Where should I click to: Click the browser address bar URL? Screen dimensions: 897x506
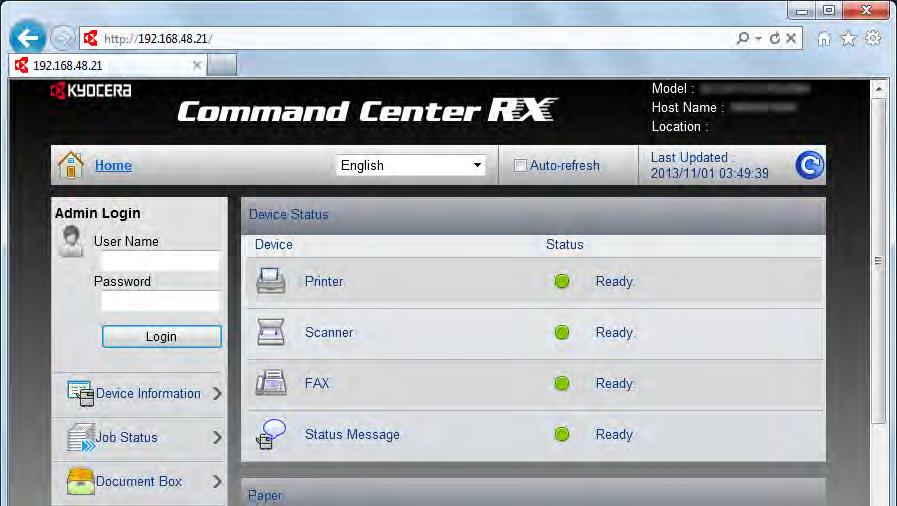coord(158,39)
